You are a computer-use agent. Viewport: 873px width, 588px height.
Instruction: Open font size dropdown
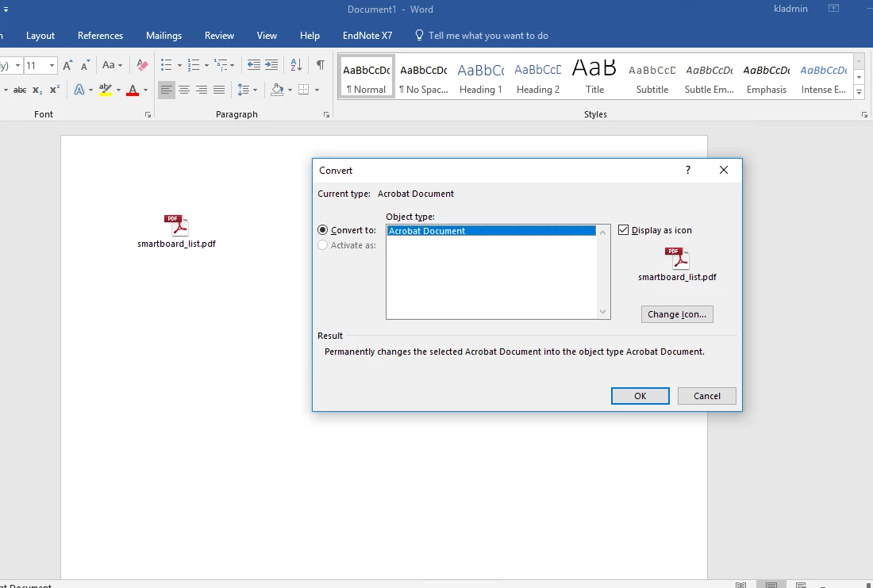tap(52, 65)
